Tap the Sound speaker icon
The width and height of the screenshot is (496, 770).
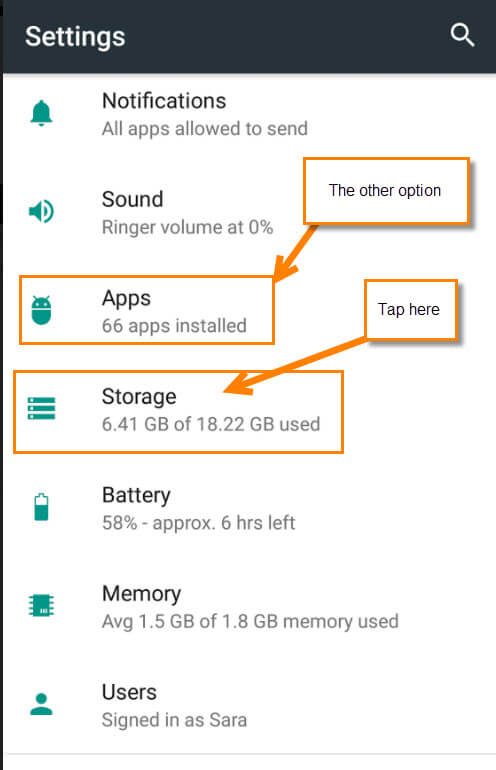(x=41, y=211)
